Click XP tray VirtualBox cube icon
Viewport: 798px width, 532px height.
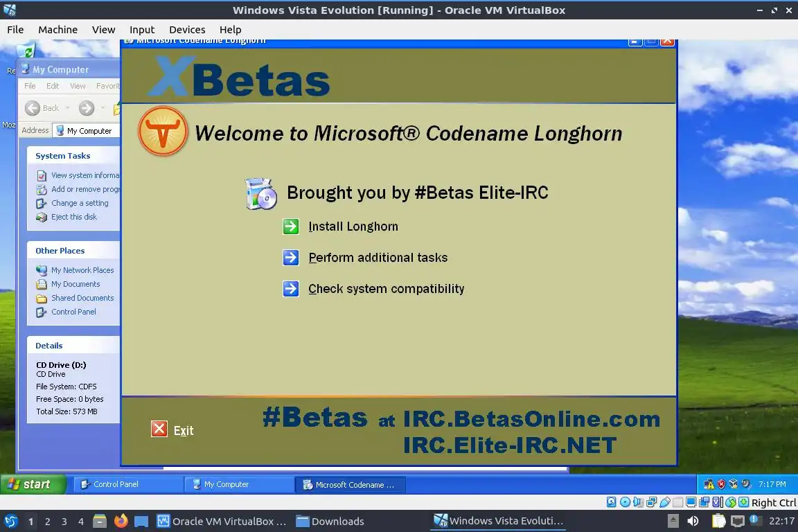coord(734,484)
